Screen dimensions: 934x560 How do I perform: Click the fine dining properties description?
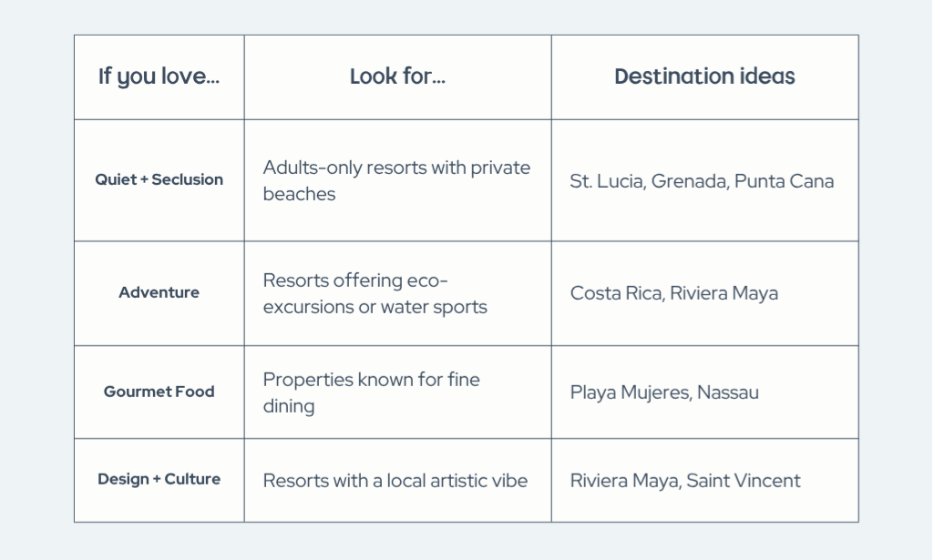click(371, 392)
